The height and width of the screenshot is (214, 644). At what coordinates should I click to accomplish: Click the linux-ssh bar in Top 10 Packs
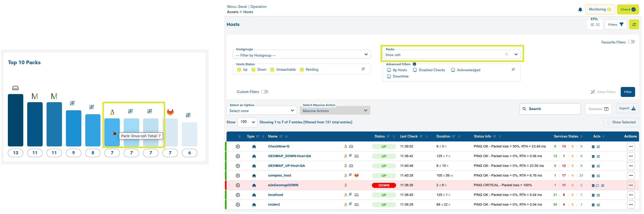click(112, 132)
